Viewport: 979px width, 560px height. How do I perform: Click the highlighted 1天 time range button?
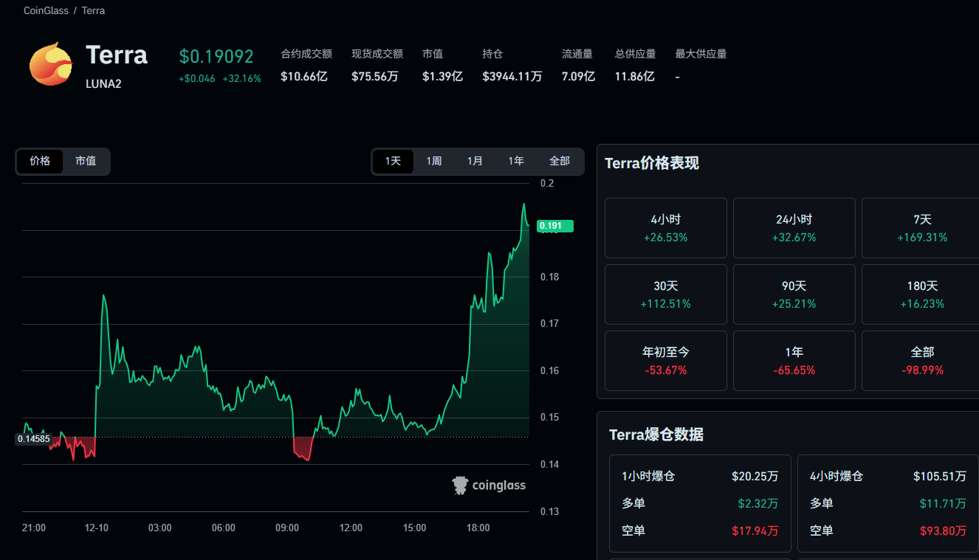coord(394,161)
